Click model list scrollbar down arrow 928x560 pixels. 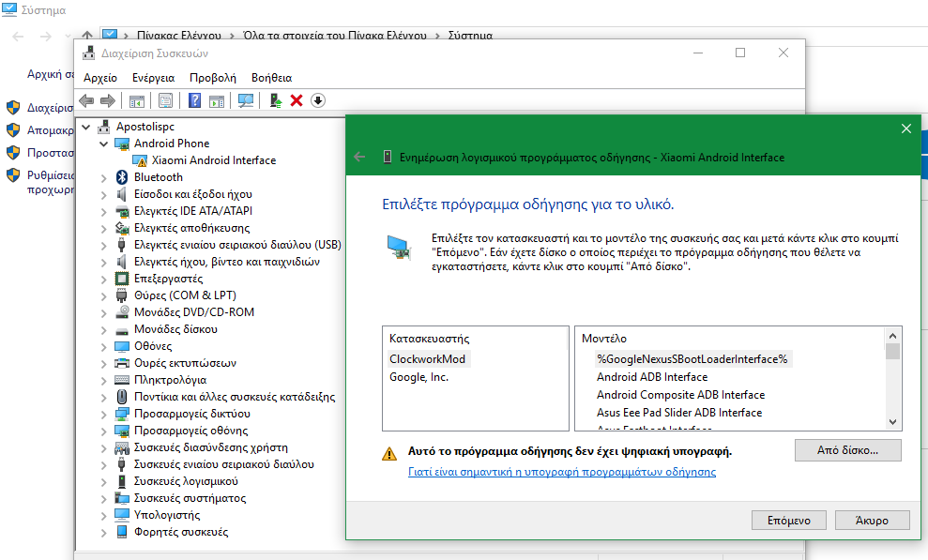892,422
